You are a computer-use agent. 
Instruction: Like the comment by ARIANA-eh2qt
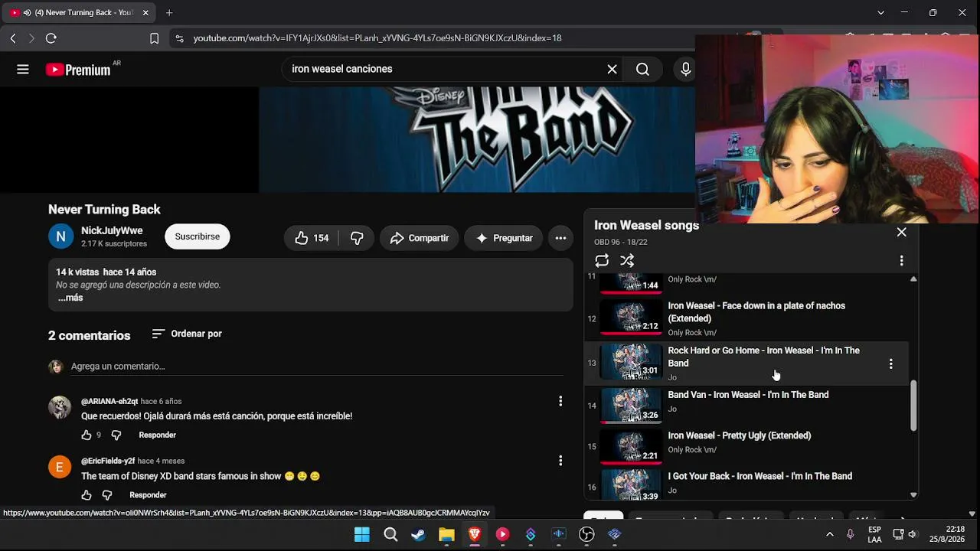[x=87, y=435]
